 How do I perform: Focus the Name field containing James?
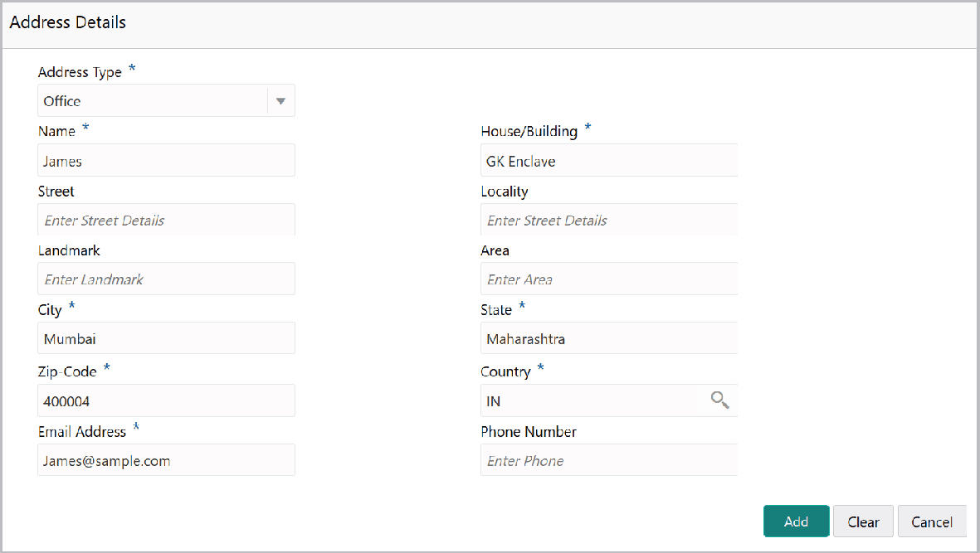click(166, 160)
